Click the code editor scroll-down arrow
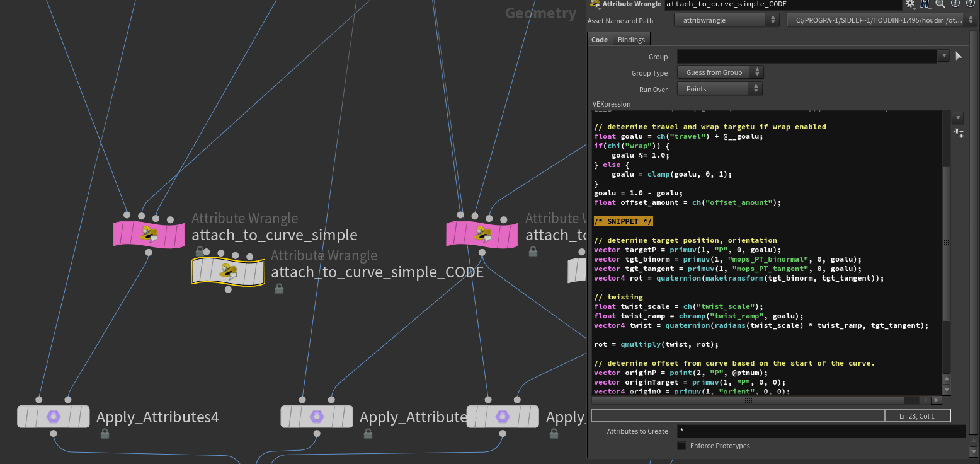The height and width of the screenshot is (464, 980). 946,390
